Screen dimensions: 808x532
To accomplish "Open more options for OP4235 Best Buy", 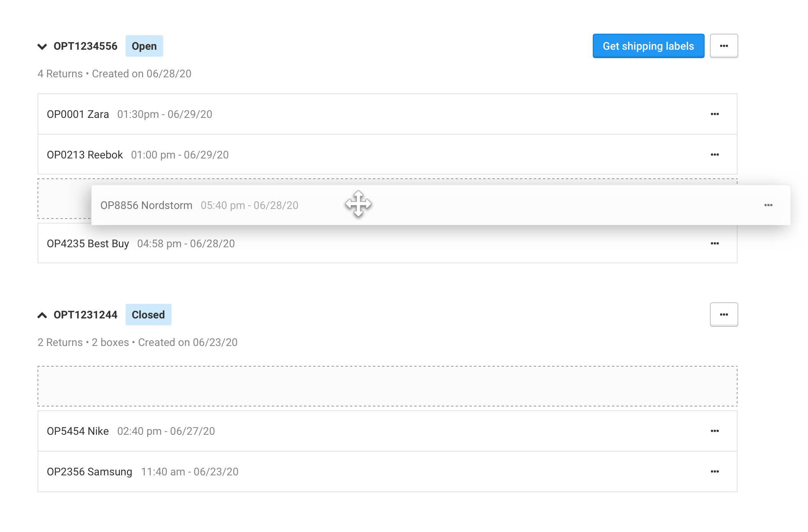I will point(715,243).
